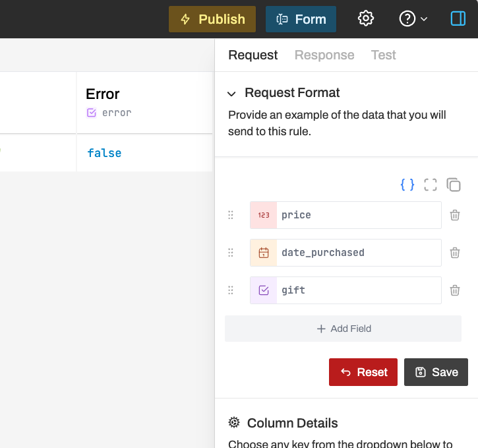Open the Form view button

[x=301, y=19]
